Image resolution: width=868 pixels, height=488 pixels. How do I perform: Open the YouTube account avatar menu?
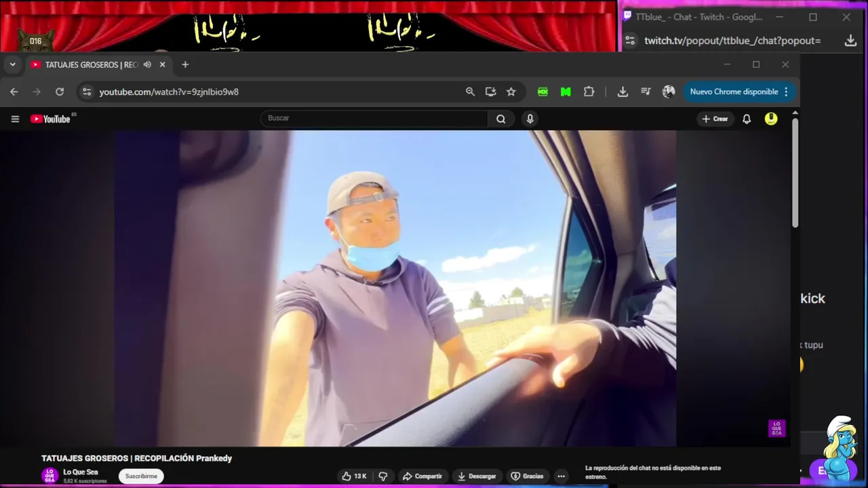pos(771,119)
